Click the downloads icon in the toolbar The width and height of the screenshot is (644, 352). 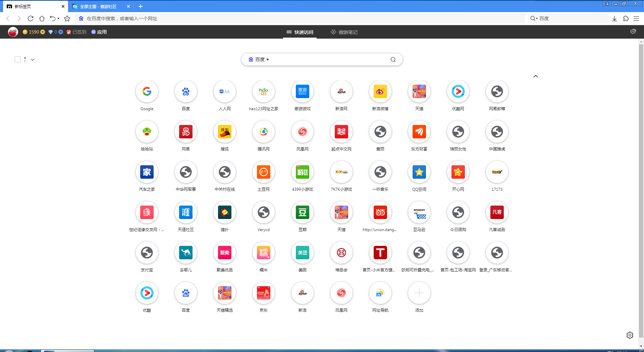(614, 19)
